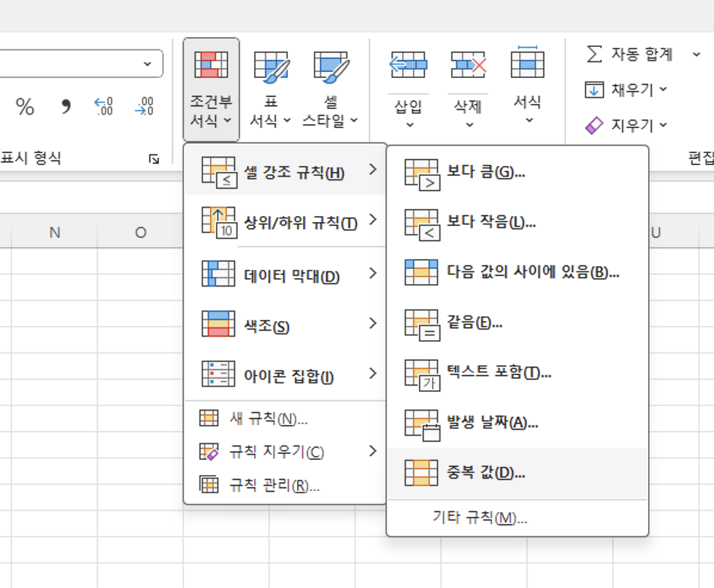Select 보다 큼(G) greater than rule

pyautogui.click(x=517, y=172)
